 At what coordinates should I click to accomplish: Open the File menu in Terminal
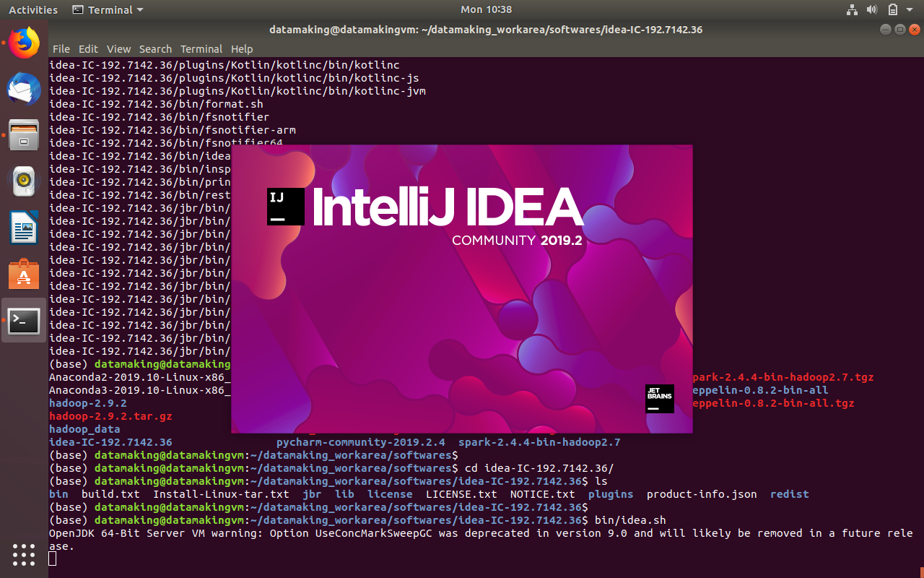pos(61,49)
